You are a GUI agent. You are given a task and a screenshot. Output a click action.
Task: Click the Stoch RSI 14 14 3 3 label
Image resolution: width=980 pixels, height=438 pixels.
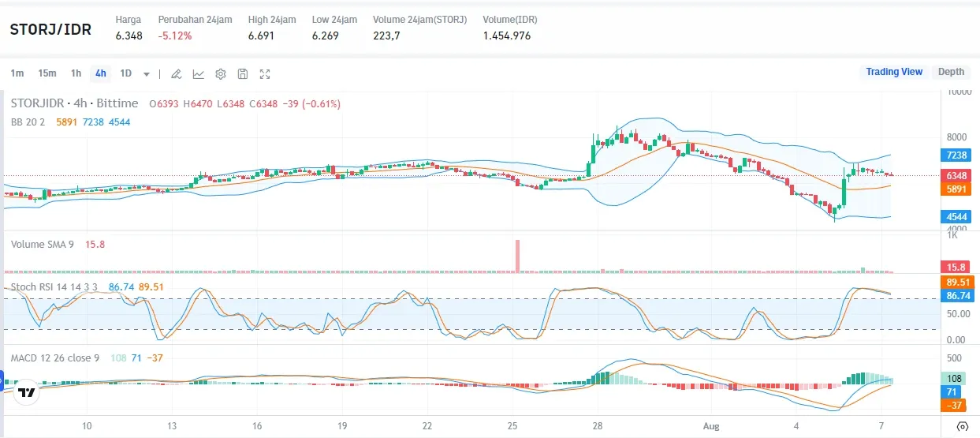[x=54, y=287]
